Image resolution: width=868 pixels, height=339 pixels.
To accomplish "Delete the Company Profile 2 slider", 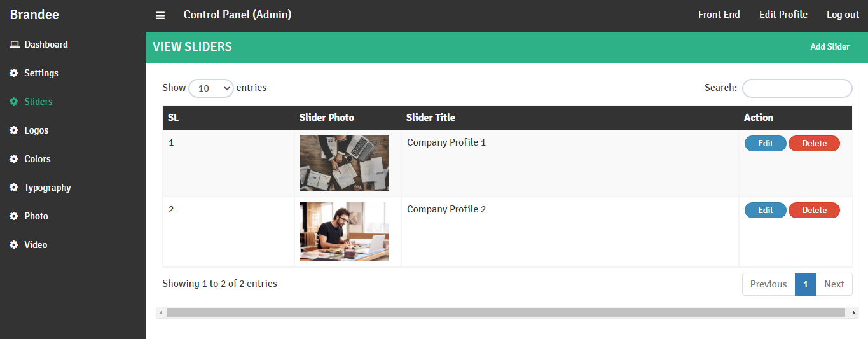I will pos(814,211).
